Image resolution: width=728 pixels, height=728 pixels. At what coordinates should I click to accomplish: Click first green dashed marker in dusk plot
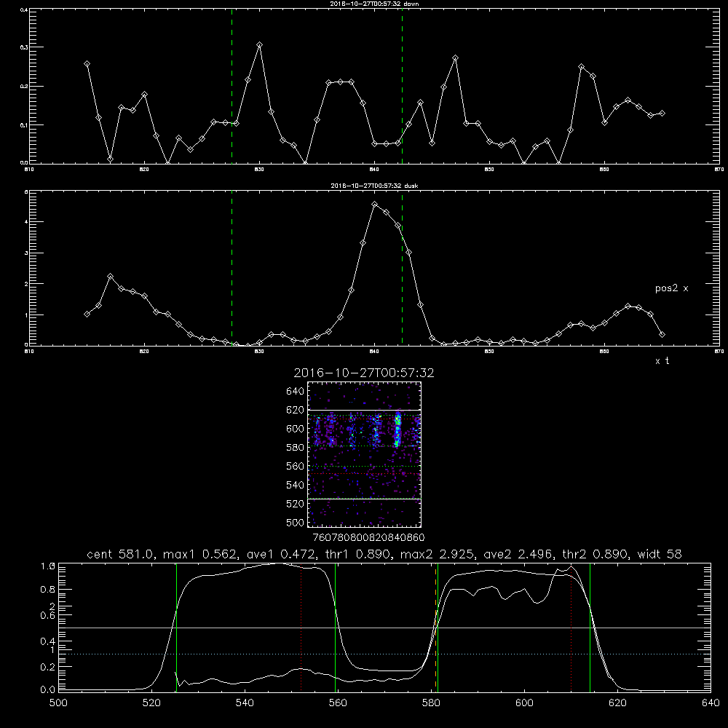(232, 268)
